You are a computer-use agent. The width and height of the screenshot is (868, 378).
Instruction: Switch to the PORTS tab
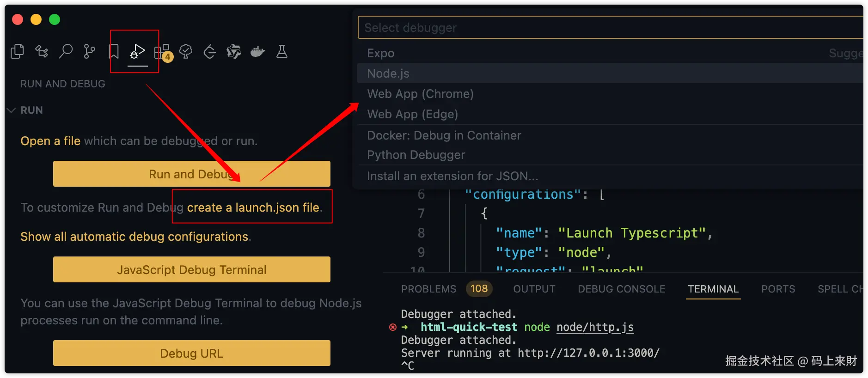[778, 289]
